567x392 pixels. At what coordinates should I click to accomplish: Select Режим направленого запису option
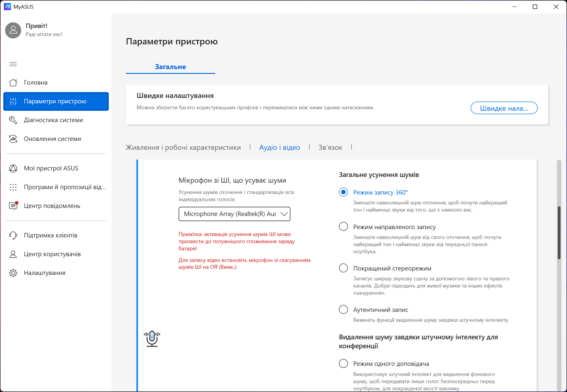[x=343, y=227]
